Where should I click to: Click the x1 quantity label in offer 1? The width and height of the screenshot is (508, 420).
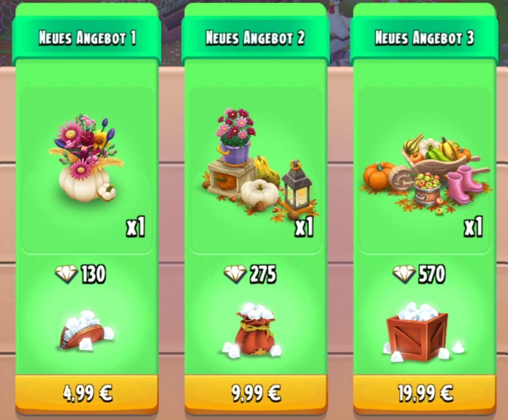135,227
